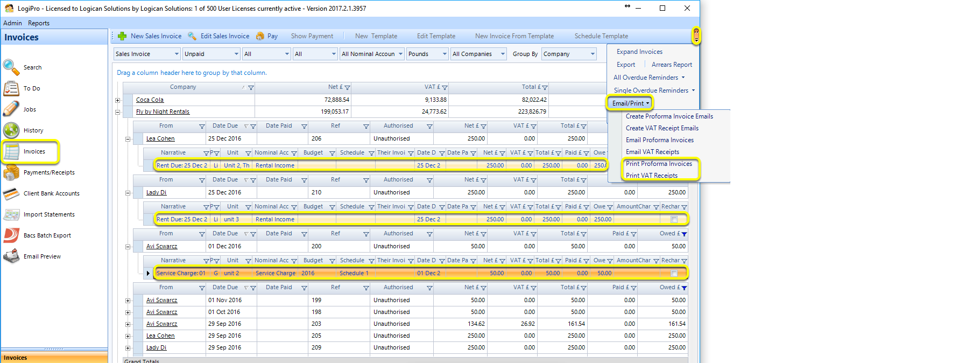The height and width of the screenshot is (363, 980).
Task: Collapse Lea Cohen 25 Dec 2016 invoice
Action: (x=128, y=139)
